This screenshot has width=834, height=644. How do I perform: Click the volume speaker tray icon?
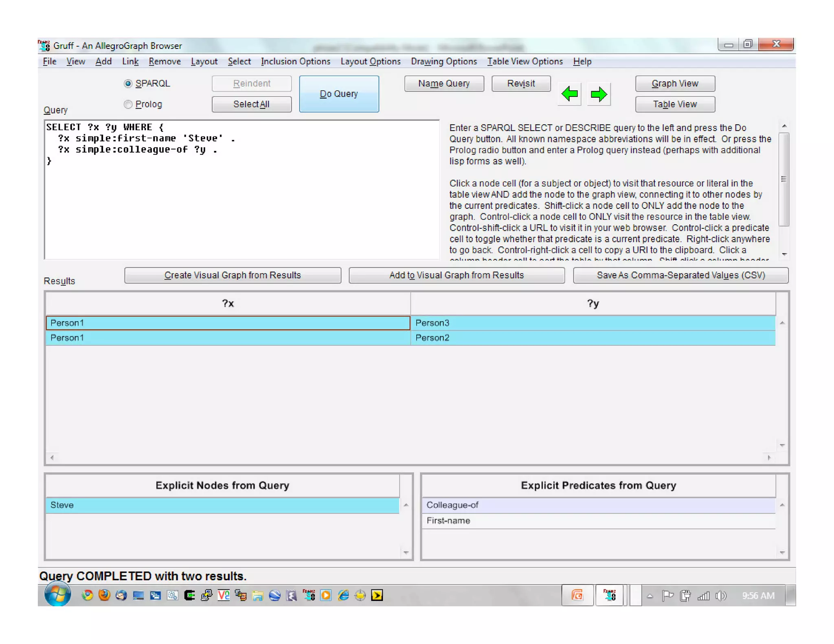720,596
